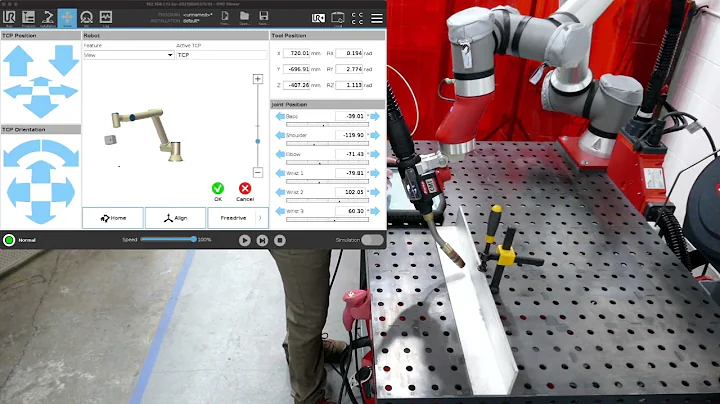Screen dimensions: 720x404
Task: Click the UR+ icon in header
Action: (x=318, y=18)
